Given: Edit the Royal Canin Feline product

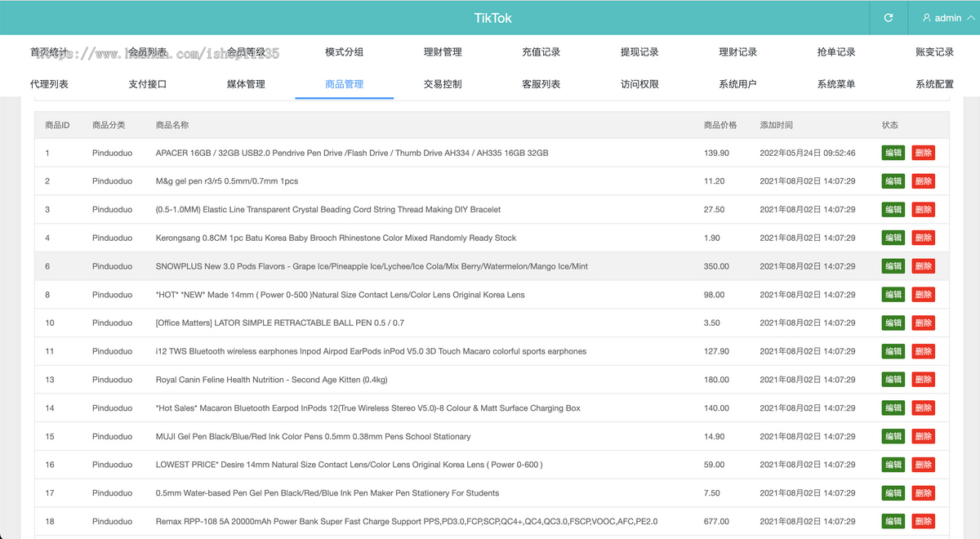Looking at the screenshot, I should pos(893,380).
